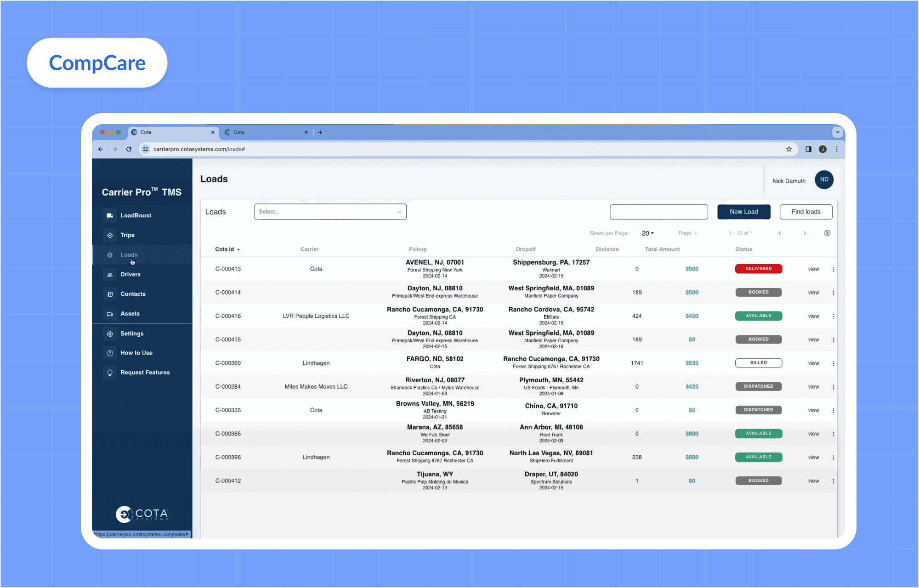919x588 pixels.
Task: Click $800 total amount for C-000365
Action: point(692,434)
